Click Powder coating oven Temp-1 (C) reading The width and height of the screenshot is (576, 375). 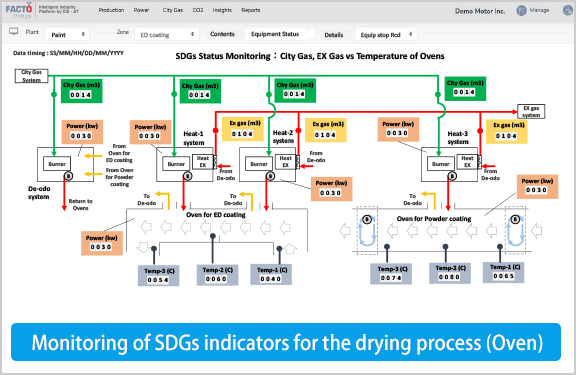[503, 272]
